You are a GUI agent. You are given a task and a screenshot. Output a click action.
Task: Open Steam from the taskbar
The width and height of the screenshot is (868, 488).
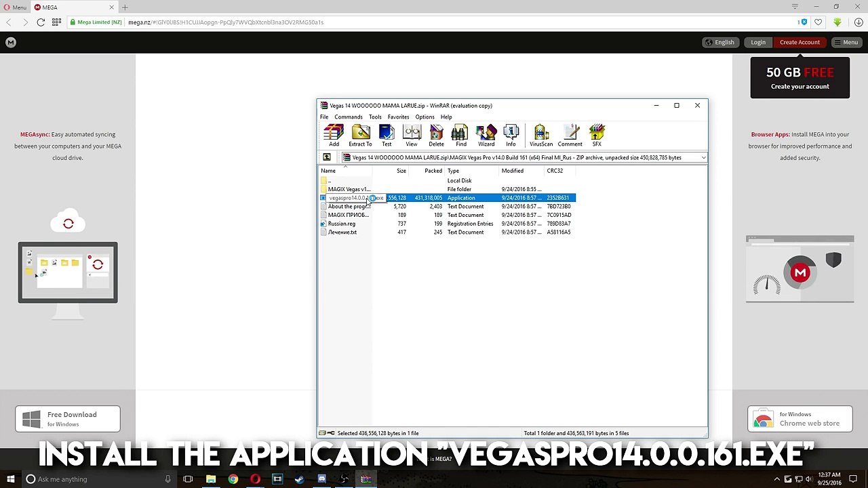click(x=299, y=479)
